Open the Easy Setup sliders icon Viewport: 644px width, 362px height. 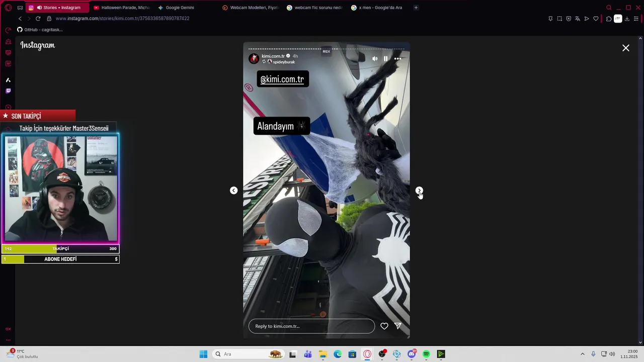pos(636,19)
